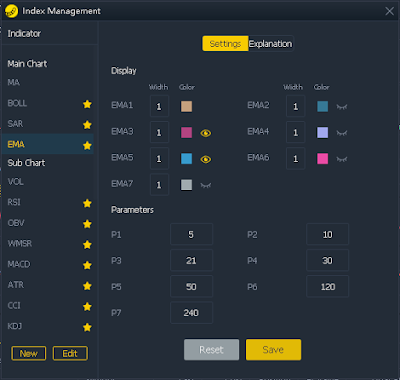This screenshot has height=380, width=400.
Task: Click the EMA6 width field
Action: coord(295,158)
